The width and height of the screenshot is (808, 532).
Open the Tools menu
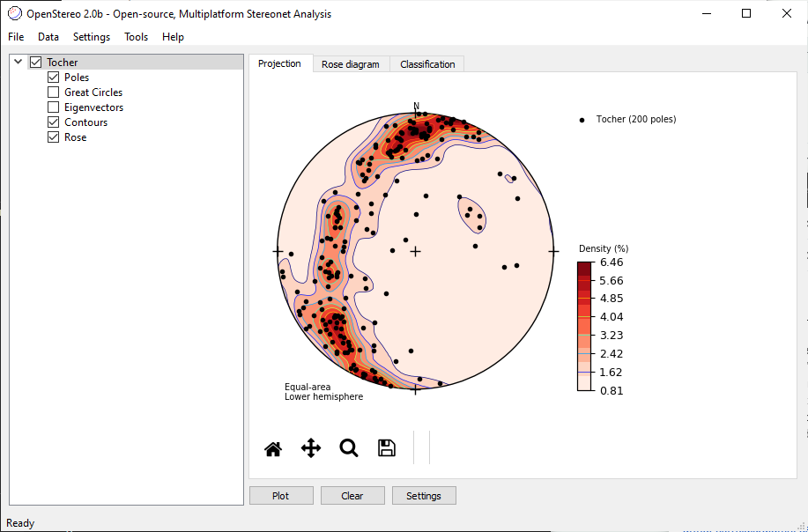point(136,37)
